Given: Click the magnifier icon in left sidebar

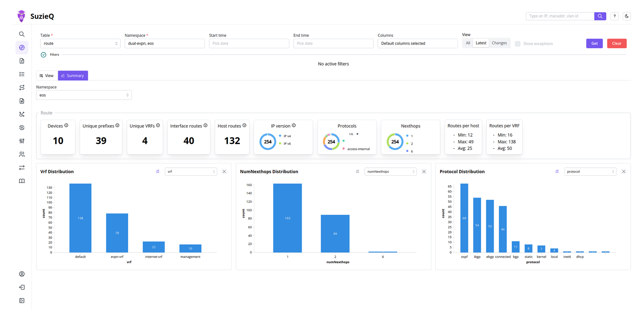Looking at the screenshot, I should coord(22,34).
